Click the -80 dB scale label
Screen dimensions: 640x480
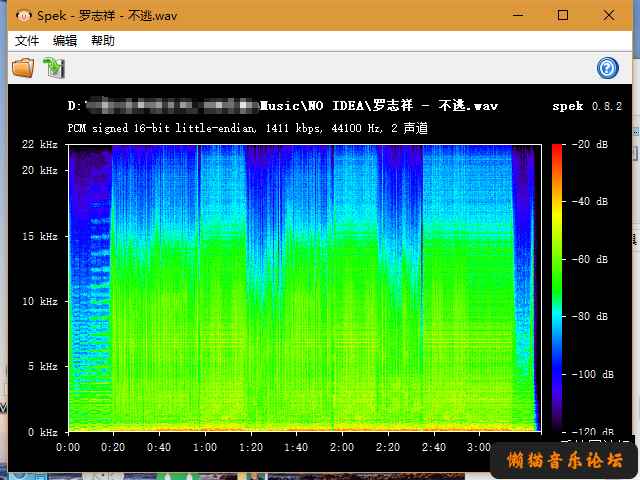point(590,316)
